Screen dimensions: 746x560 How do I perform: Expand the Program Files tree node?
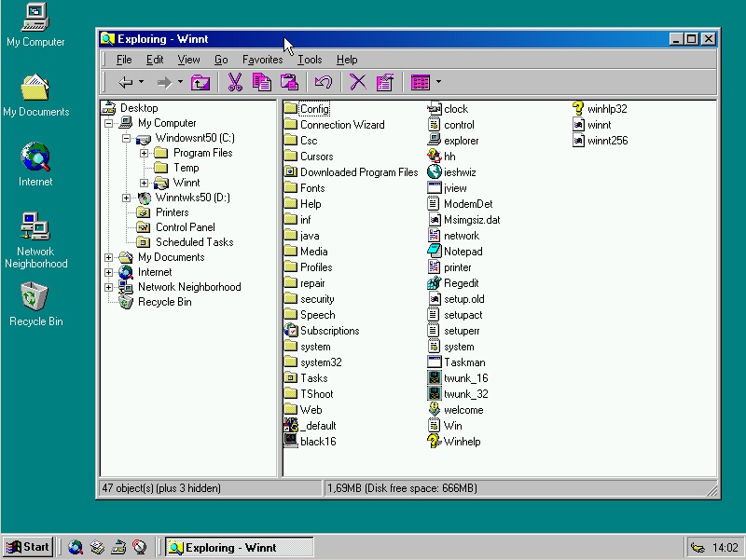(x=145, y=153)
